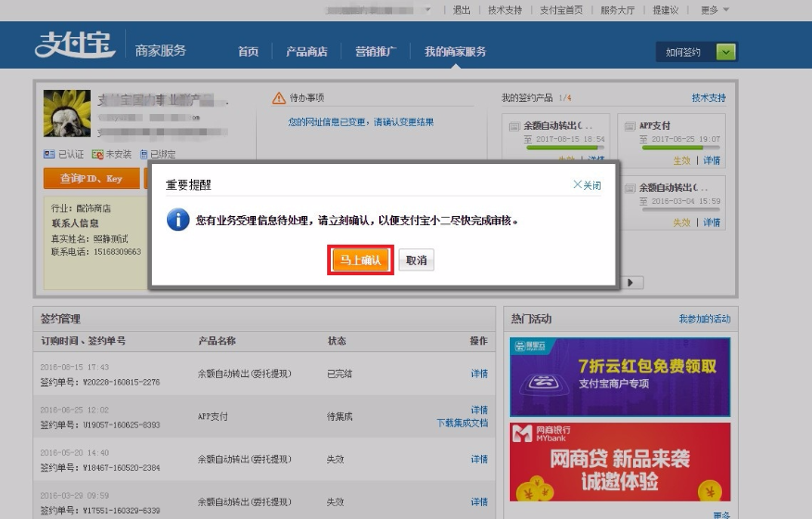Image resolution: width=812 pixels, height=519 pixels.
Task: Click the 更多 link below the banners
Action: coord(721,515)
